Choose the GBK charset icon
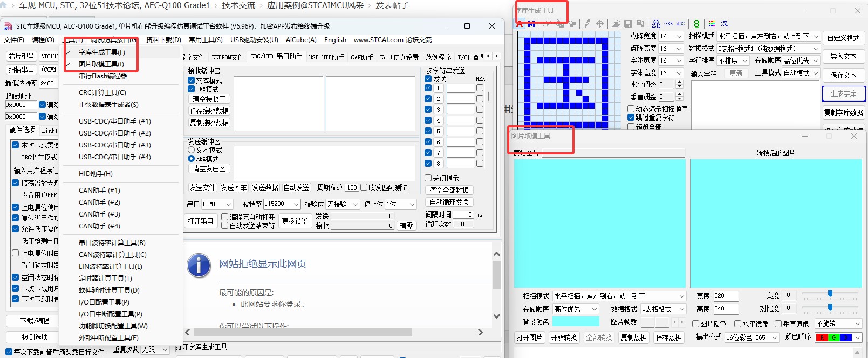The width and height of the screenshot is (868, 358). click(668, 24)
